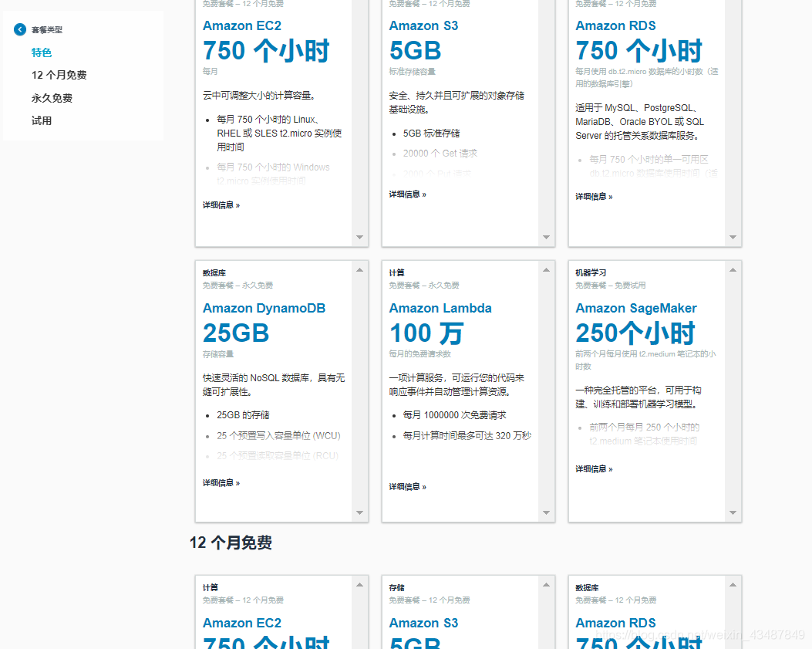812x649 pixels.
Task: Open the top Amazon S3 card title link
Action: pos(423,25)
